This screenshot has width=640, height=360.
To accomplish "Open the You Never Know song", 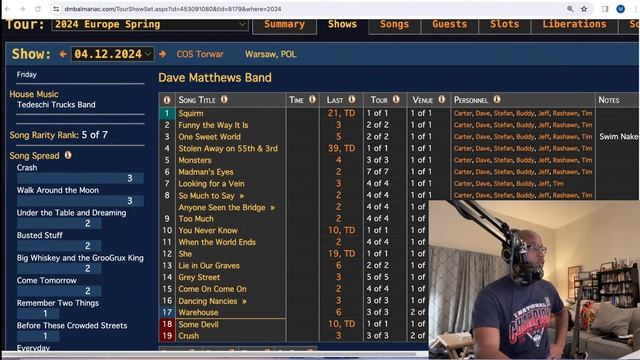I will [208, 231].
